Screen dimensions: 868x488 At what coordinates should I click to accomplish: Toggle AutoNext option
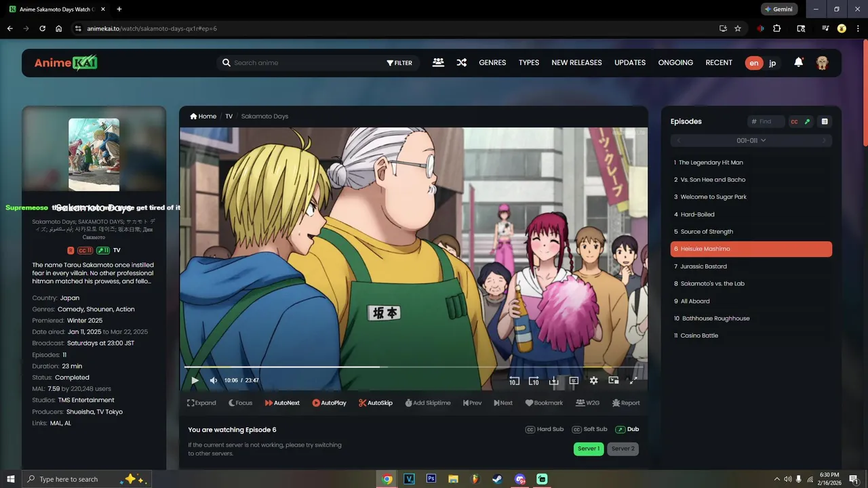(x=282, y=403)
